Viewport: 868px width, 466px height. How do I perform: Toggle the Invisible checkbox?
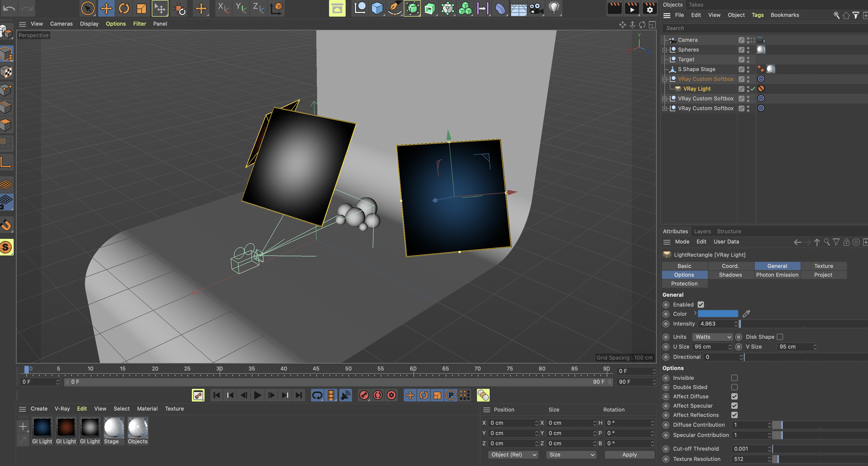pos(734,378)
